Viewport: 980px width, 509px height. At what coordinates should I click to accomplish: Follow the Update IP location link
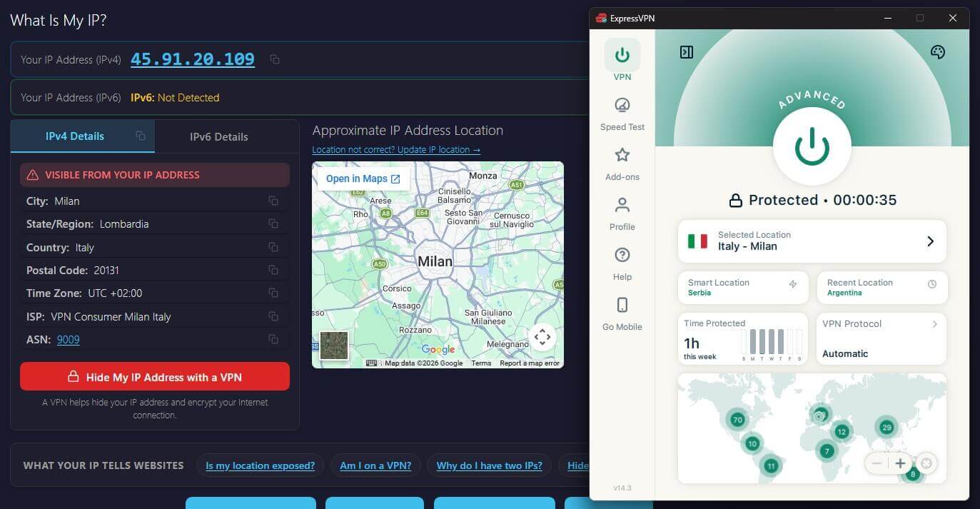tap(396, 150)
